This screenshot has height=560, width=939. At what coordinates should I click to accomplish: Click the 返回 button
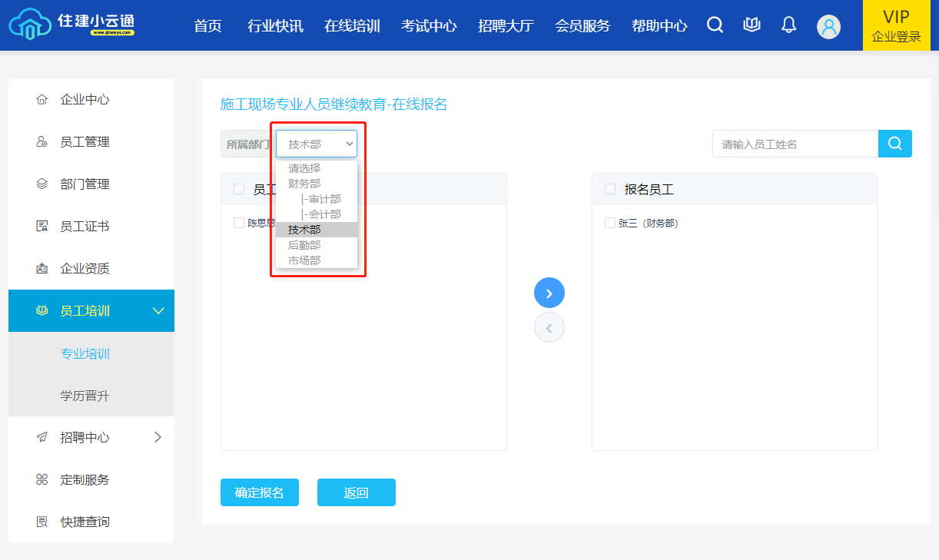tap(356, 492)
